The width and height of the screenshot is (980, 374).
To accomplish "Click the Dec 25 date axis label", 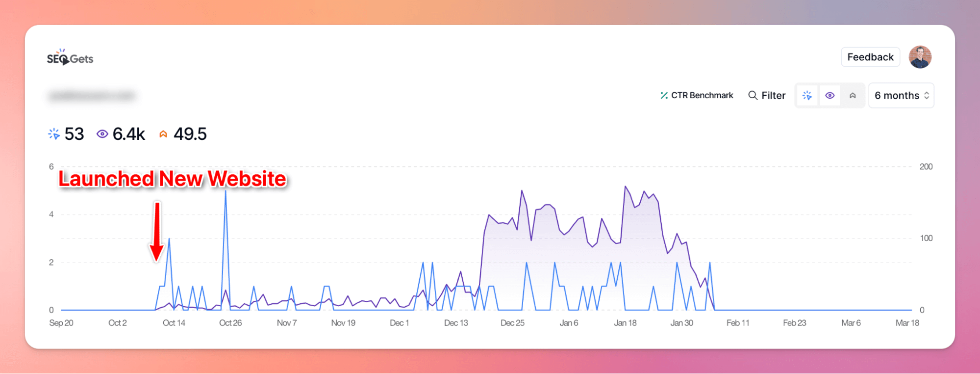I will pos(512,323).
